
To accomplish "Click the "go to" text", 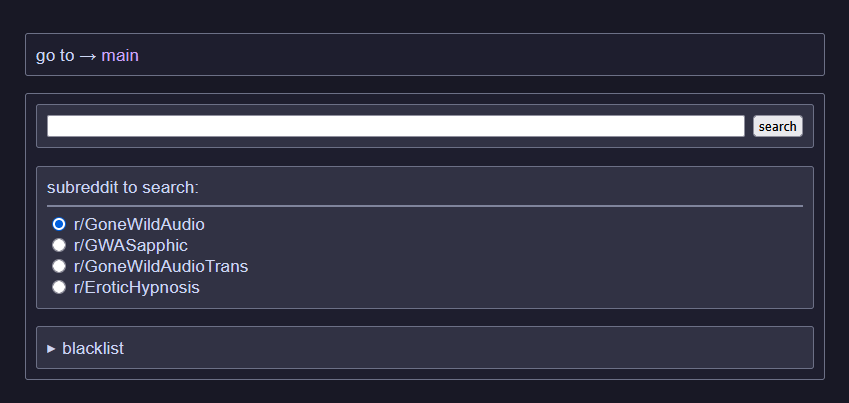I will click(55, 56).
